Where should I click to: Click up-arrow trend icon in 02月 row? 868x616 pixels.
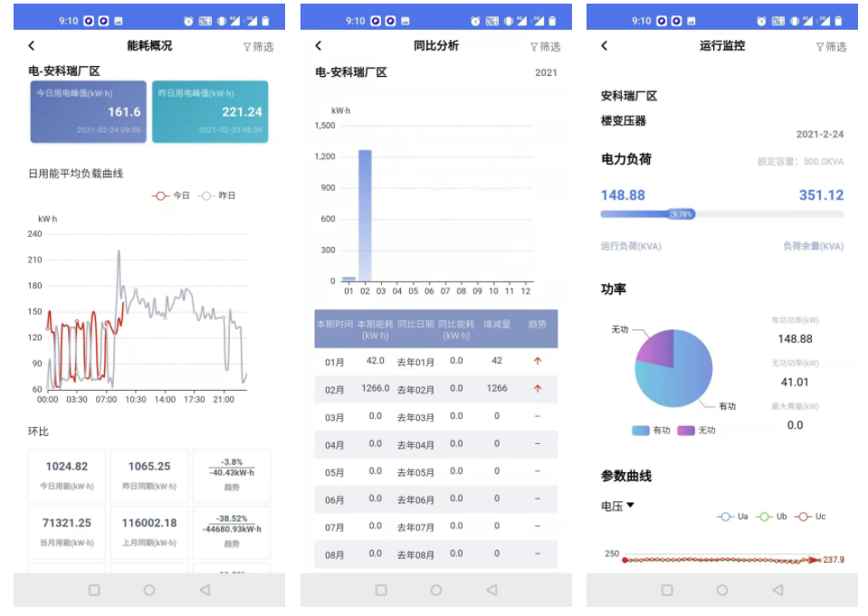click(x=538, y=389)
